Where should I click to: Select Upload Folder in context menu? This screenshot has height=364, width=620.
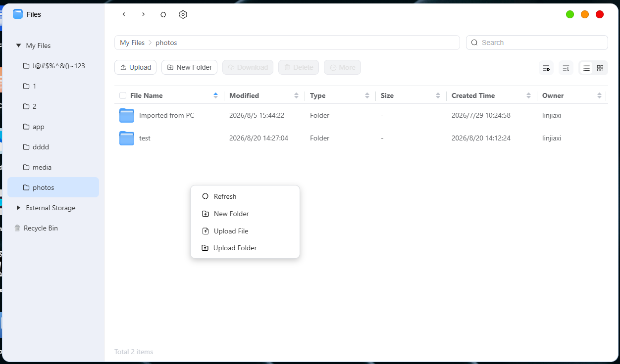click(245, 248)
